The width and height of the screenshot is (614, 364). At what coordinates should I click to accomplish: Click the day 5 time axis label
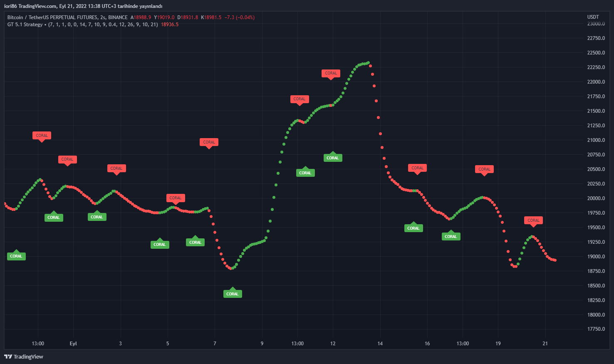coord(168,344)
